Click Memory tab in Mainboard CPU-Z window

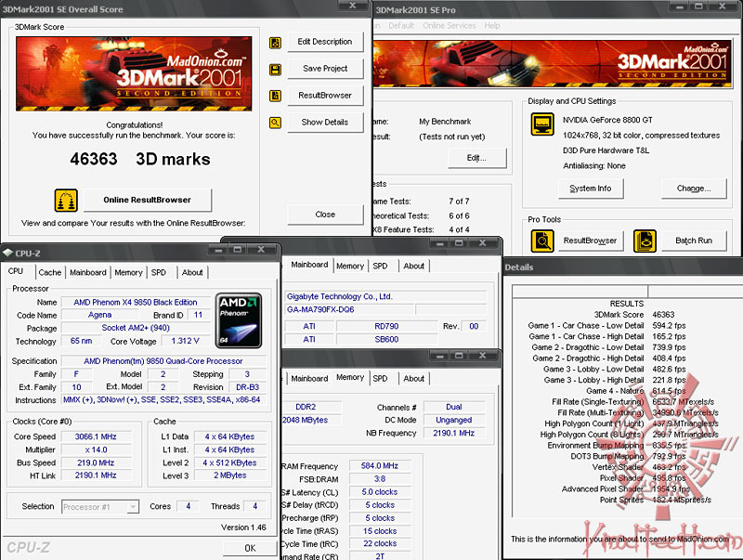click(350, 267)
